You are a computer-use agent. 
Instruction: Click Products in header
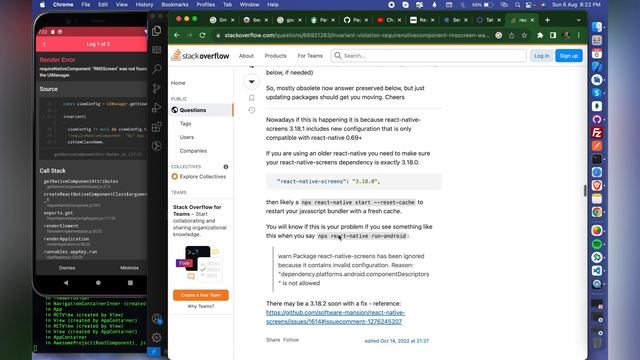point(276,56)
